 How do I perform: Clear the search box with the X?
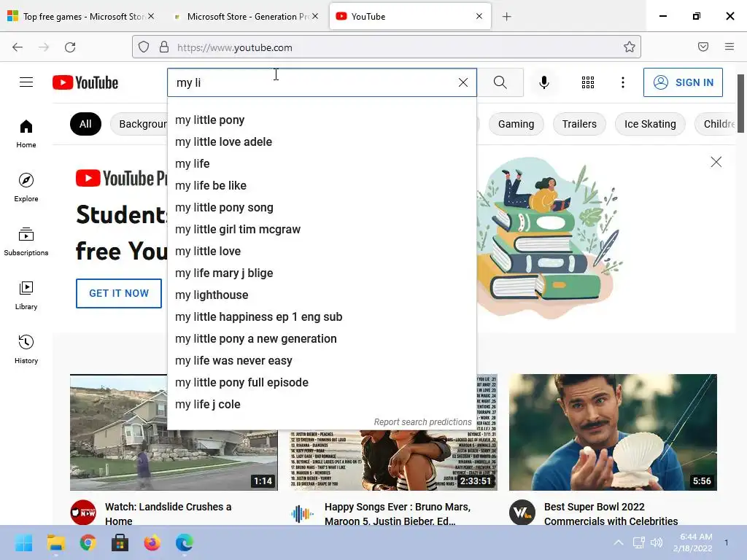pos(463,82)
